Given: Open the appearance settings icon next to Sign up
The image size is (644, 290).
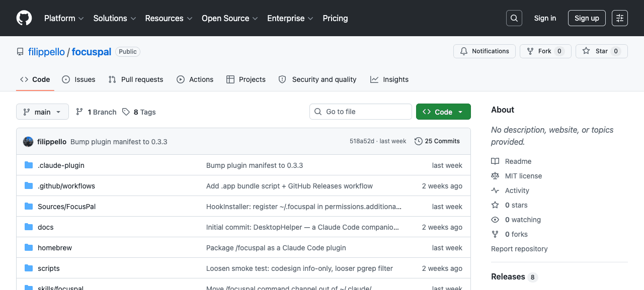Looking at the screenshot, I should click(620, 18).
